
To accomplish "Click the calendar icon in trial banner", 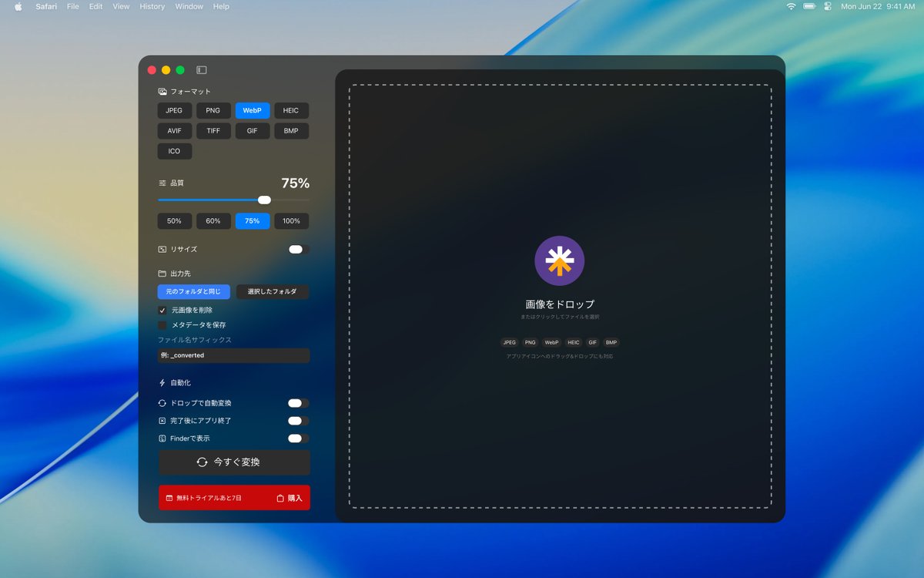I will [x=169, y=498].
